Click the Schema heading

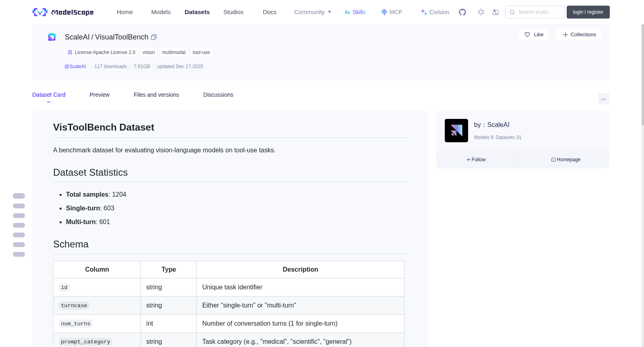[71, 244]
